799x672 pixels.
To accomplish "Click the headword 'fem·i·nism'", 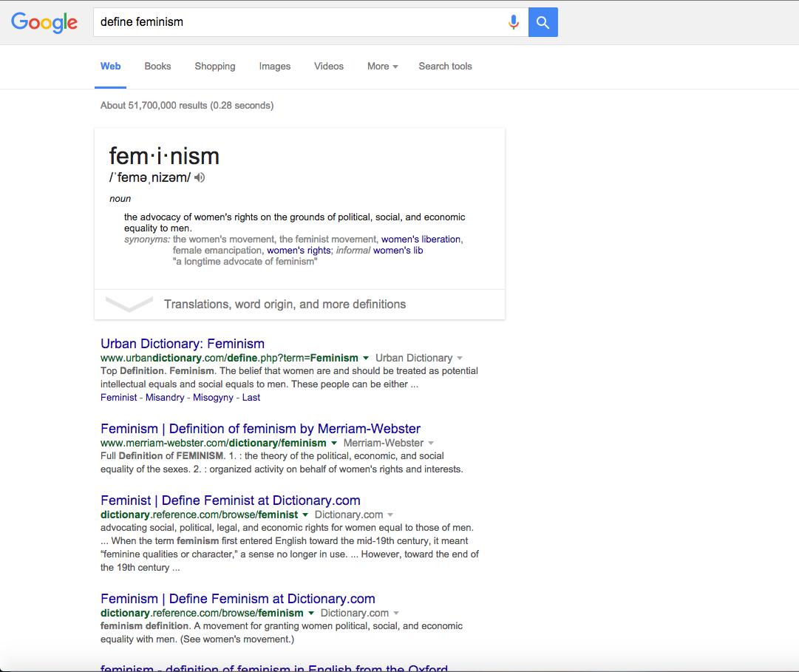I will (x=164, y=156).
